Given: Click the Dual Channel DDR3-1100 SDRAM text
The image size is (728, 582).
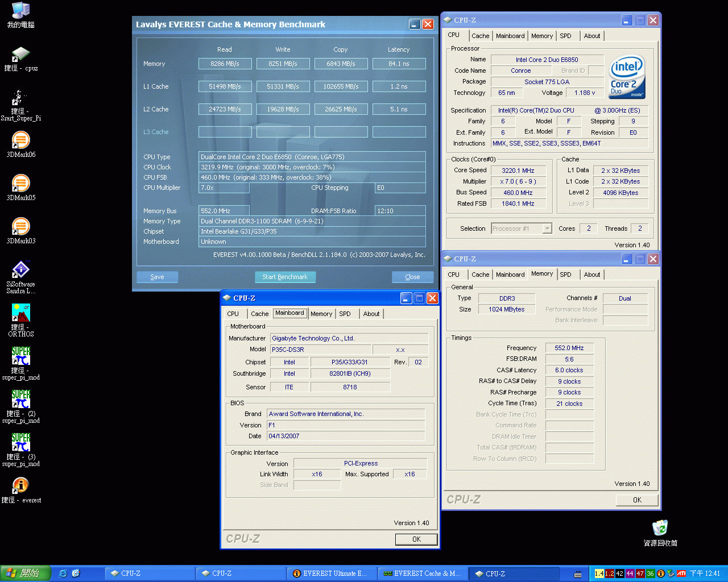Looking at the screenshot, I should (x=262, y=221).
